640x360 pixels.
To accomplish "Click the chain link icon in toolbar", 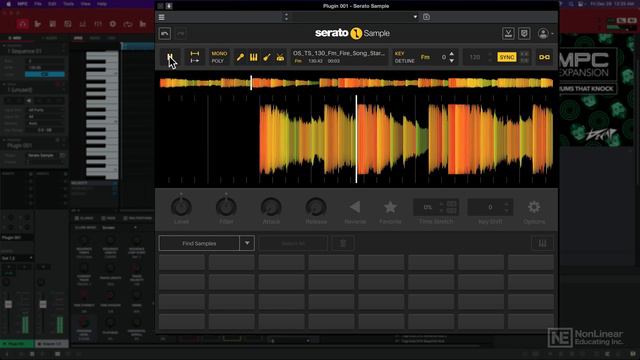I will tap(544, 57).
